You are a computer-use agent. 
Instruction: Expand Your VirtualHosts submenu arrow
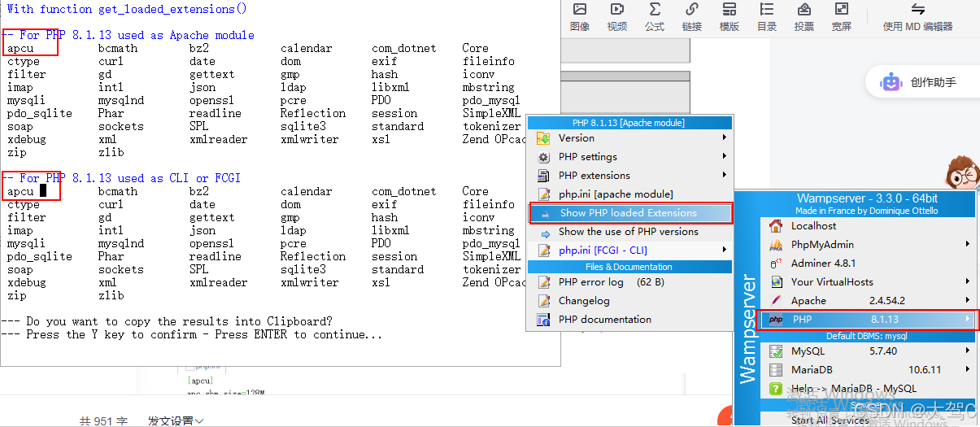[x=968, y=282]
